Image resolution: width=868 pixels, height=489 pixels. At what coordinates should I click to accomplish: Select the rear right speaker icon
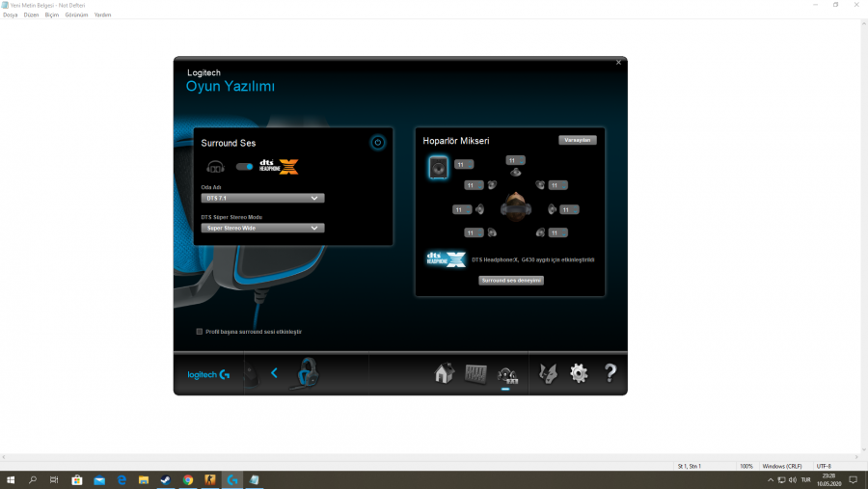[540, 232]
